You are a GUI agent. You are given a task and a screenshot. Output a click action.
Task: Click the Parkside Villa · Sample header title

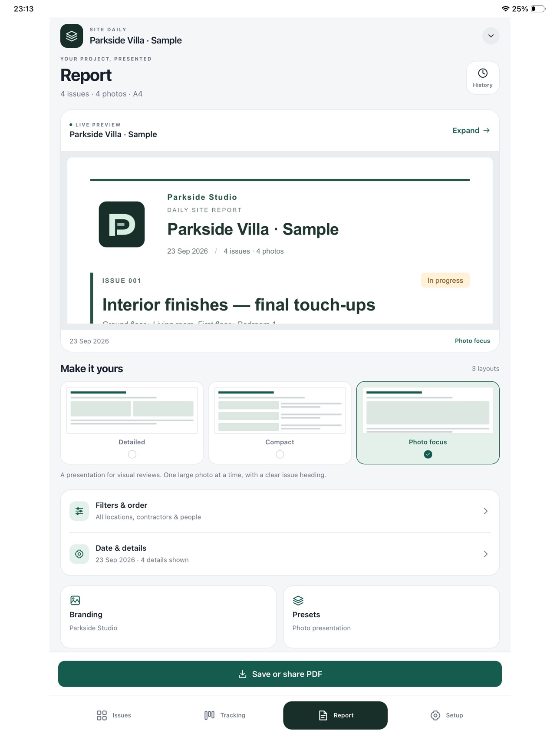coord(136,40)
